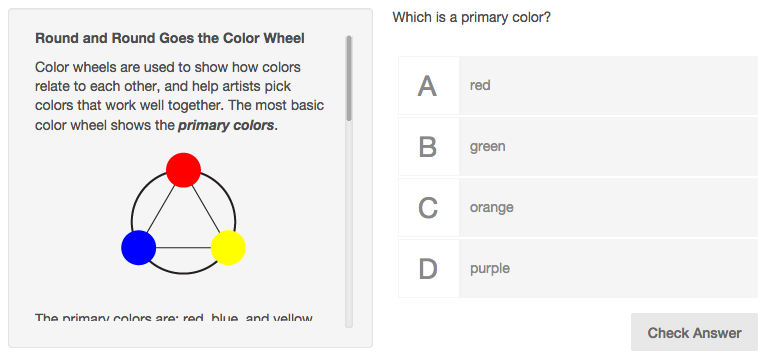
Task: Click the blue circle on color wheel
Action: pos(139,247)
